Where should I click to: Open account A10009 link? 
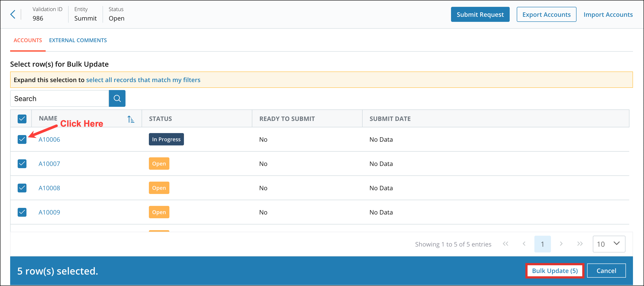point(49,212)
